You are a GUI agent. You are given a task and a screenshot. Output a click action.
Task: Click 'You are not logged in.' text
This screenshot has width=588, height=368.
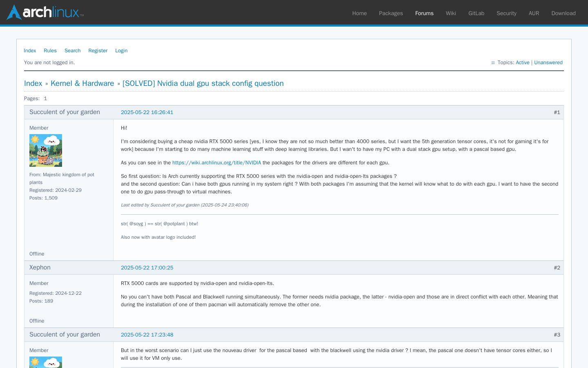(49, 63)
